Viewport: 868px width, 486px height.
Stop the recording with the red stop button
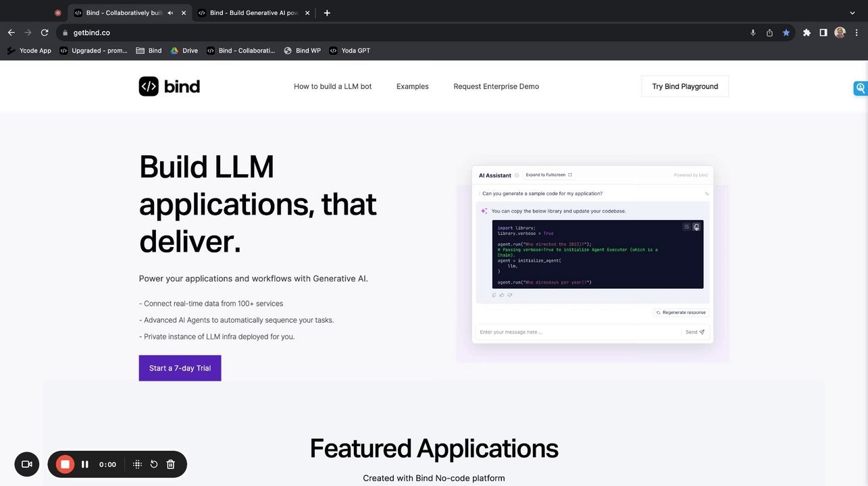tap(65, 464)
